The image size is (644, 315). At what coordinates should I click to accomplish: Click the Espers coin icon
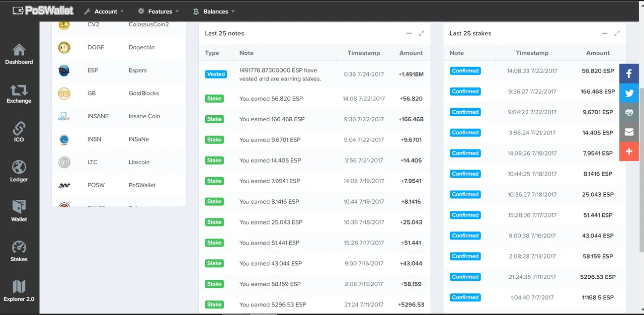tap(64, 70)
